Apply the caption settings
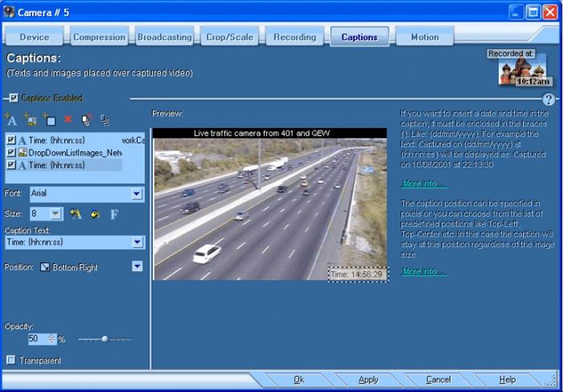The image size is (563, 392). (368, 379)
